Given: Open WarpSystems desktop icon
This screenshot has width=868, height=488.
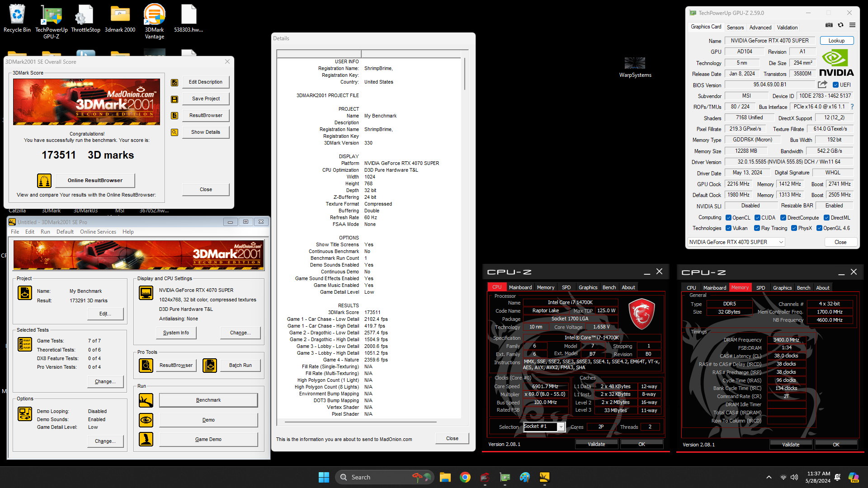Looking at the screenshot, I should (x=635, y=67).
